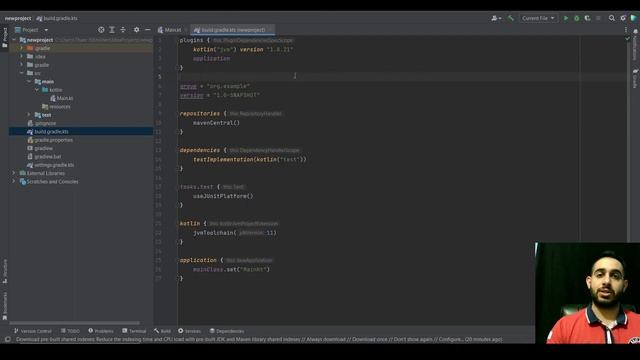
Task: Select gradle.properties file
Action: coord(50,140)
